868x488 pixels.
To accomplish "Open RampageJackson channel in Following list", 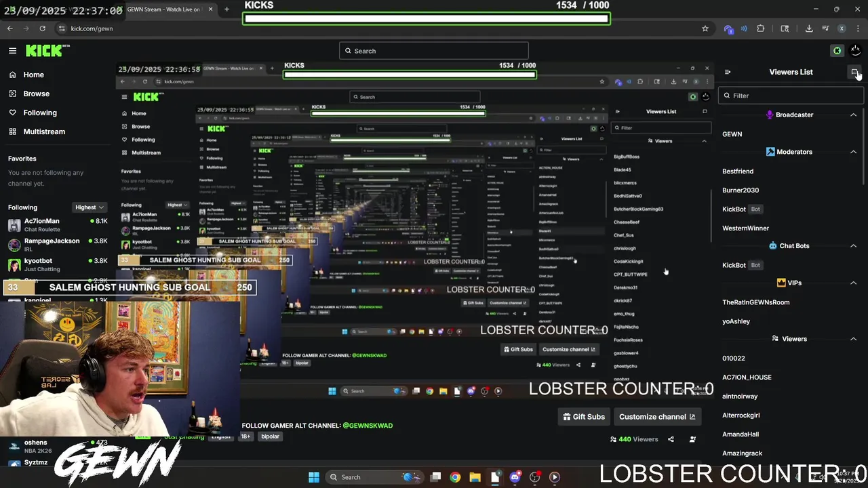I will [x=58, y=245].
